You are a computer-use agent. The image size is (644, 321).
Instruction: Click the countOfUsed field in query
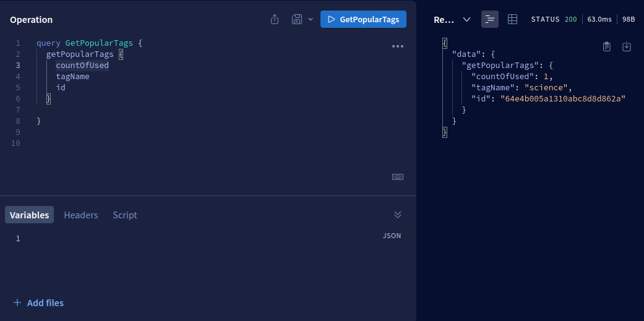[x=82, y=66]
